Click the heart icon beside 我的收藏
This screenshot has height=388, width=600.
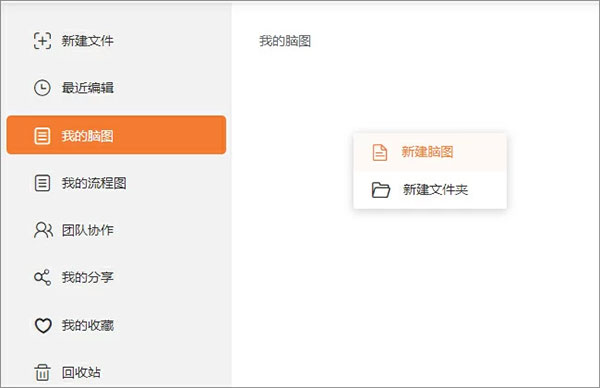43,326
